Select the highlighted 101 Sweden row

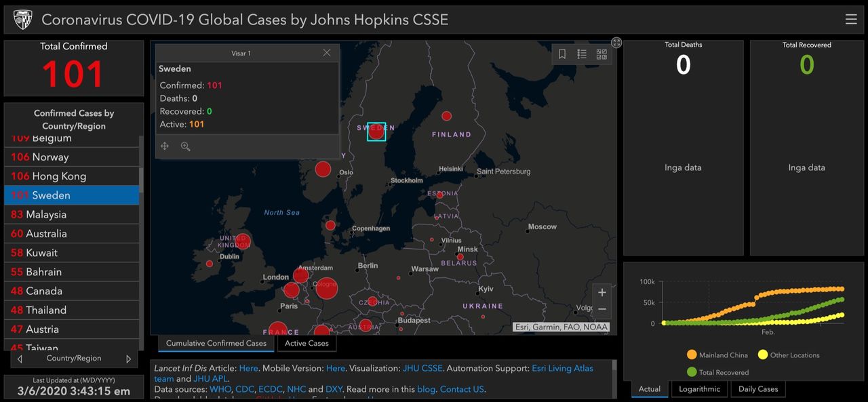pos(71,195)
